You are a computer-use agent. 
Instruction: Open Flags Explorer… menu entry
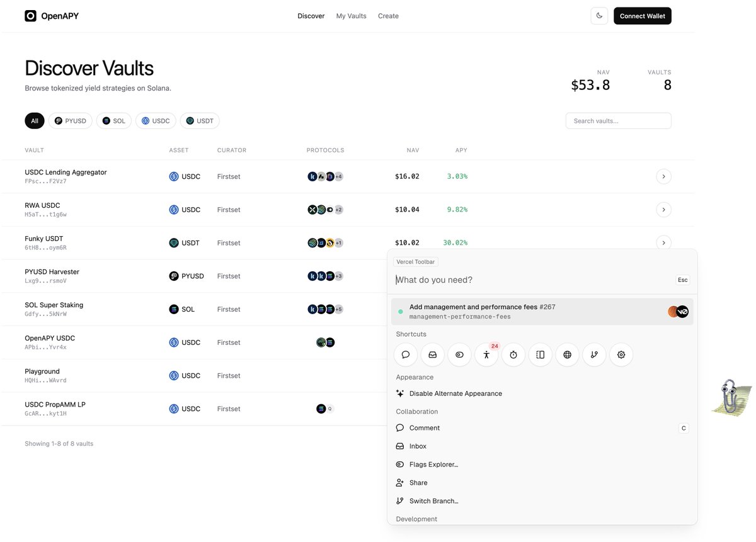(x=542, y=465)
